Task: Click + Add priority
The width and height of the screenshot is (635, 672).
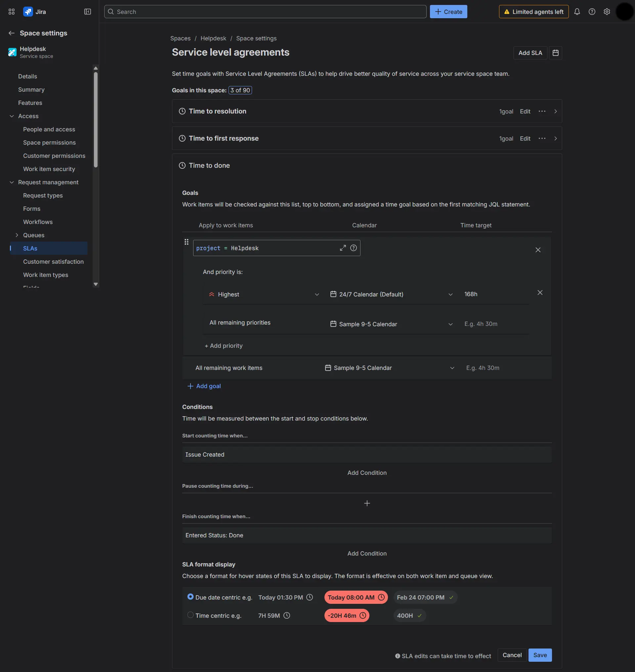Action: pos(224,346)
